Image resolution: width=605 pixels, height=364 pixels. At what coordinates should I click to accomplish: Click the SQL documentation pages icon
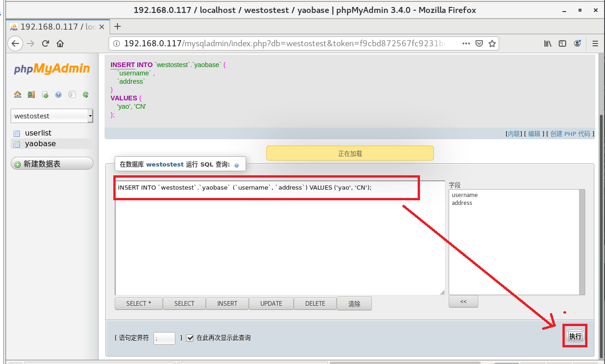point(72,94)
